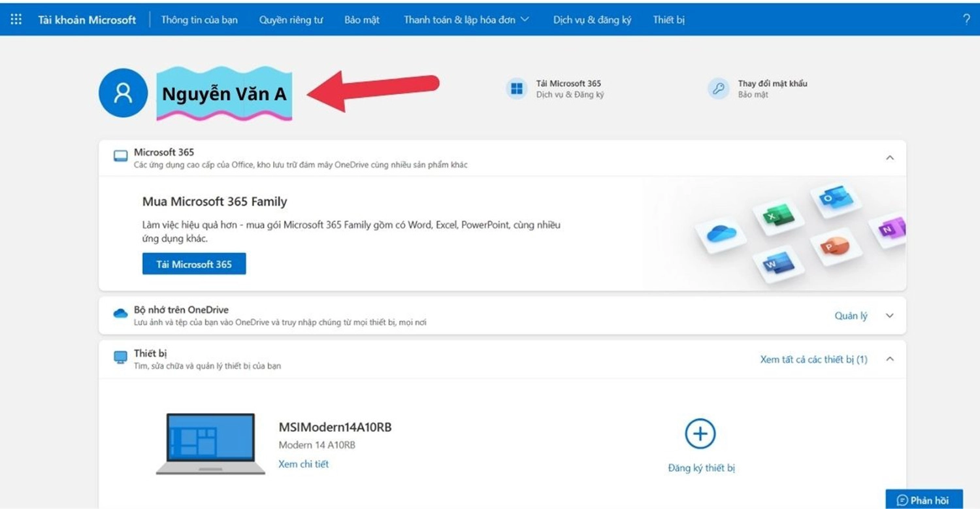The height and width of the screenshot is (509, 980).
Task: Go to Thiết bị in top navigation
Action: (x=669, y=20)
